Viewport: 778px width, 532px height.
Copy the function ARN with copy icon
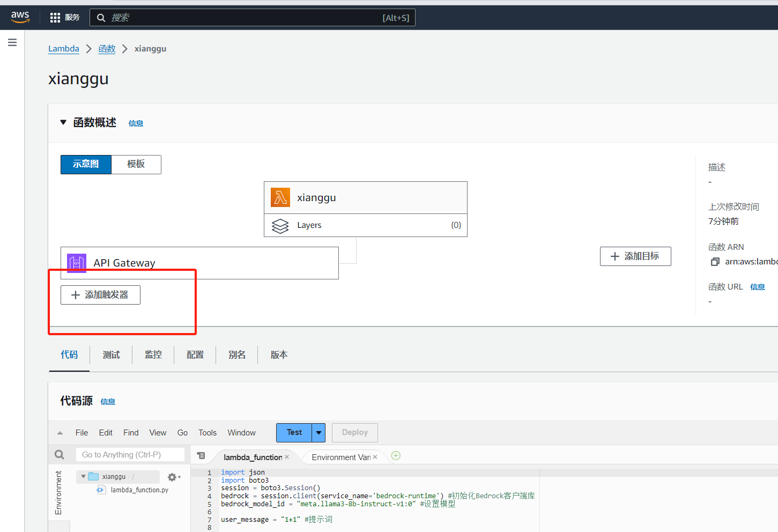pyautogui.click(x=715, y=262)
